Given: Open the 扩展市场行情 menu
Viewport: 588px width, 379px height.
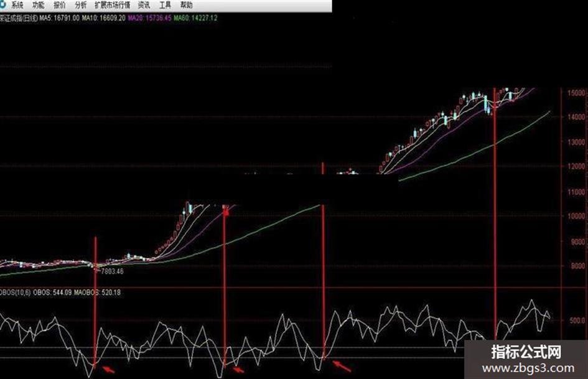Looking at the screenshot, I should tap(113, 5).
